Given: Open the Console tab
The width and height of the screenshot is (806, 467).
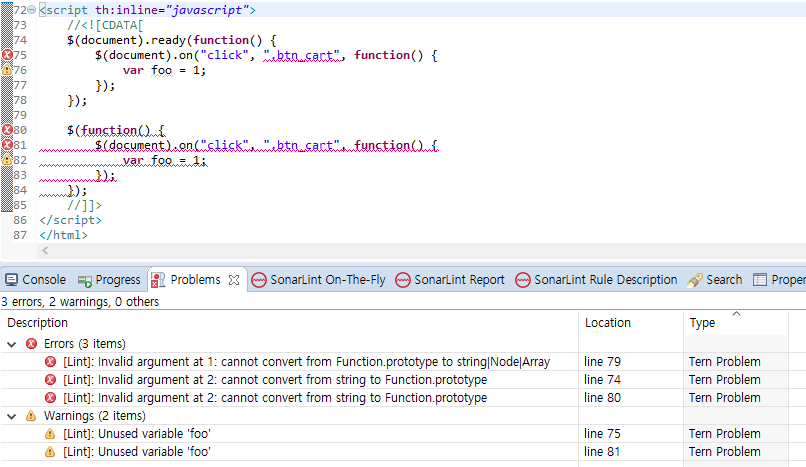Looking at the screenshot, I should 35,280.
